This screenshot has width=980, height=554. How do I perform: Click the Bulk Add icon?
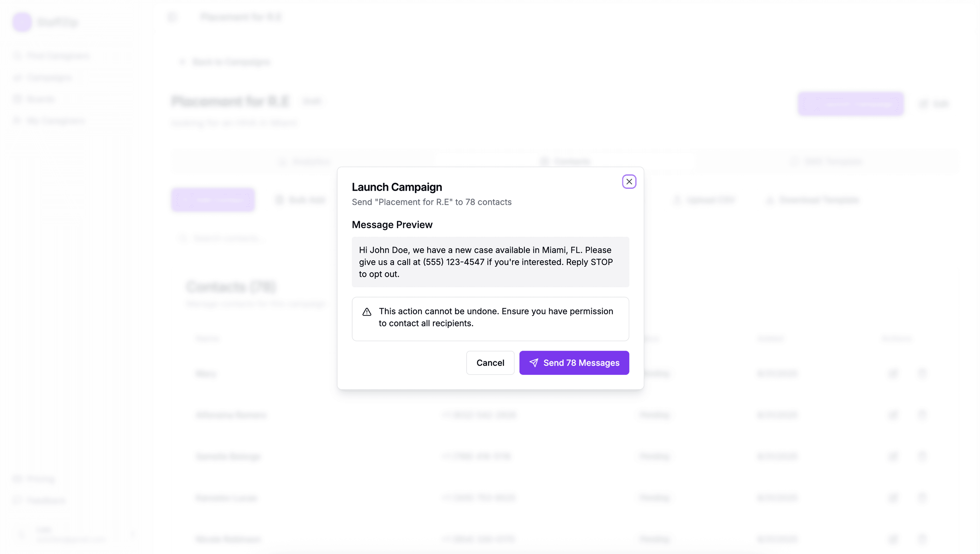pos(280,200)
